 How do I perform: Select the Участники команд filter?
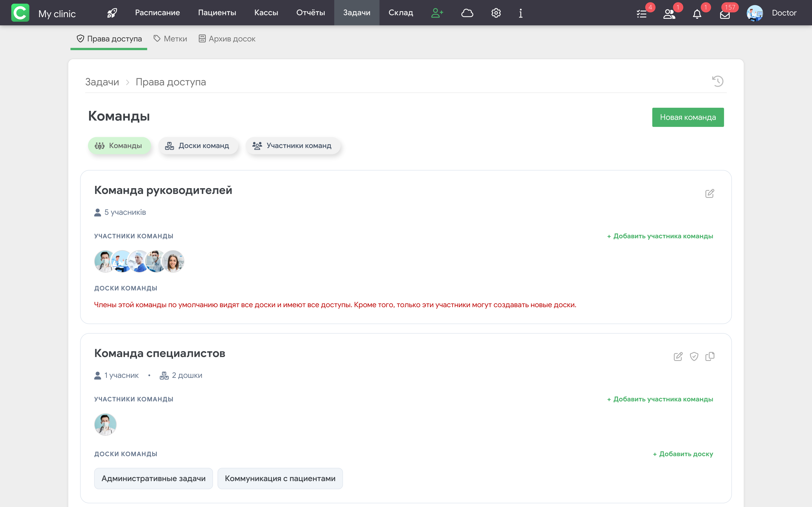click(293, 145)
